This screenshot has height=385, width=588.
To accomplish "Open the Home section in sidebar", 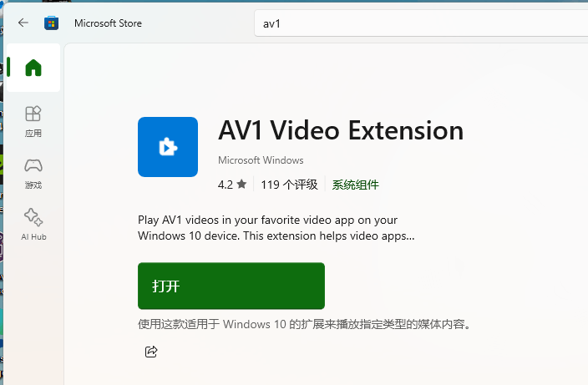I will [x=33, y=68].
